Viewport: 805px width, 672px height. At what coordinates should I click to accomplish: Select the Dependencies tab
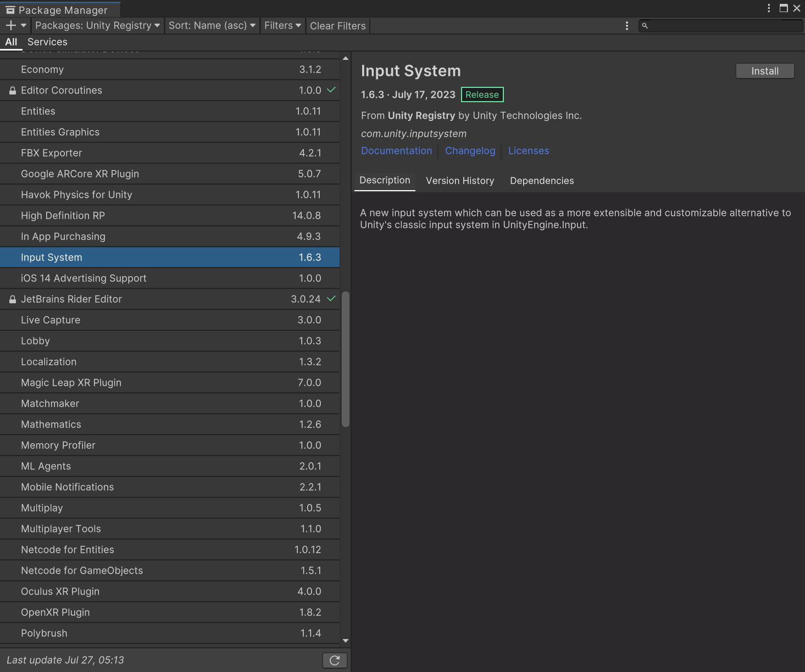coord(542,181)
